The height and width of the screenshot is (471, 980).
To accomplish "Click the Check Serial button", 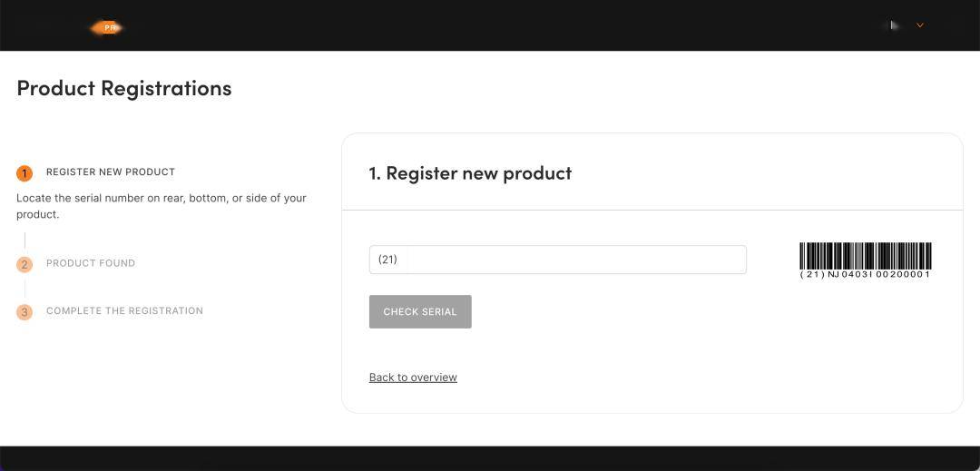I will point(420,311).
